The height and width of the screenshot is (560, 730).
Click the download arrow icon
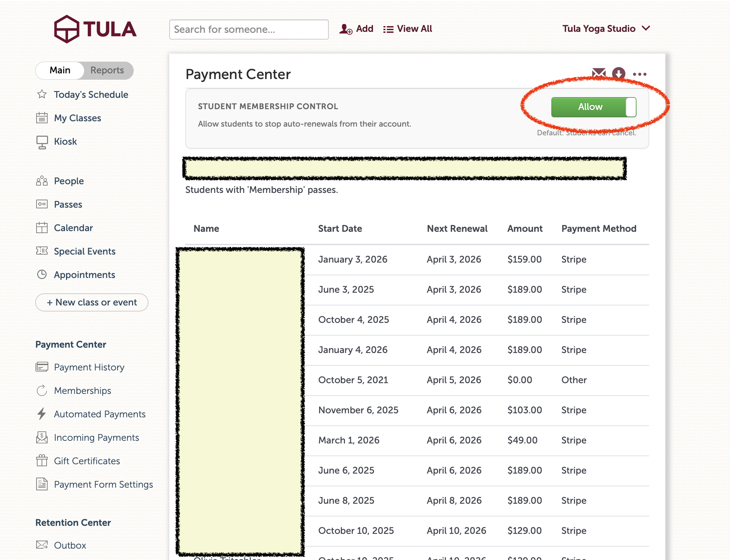coord(618,73)
